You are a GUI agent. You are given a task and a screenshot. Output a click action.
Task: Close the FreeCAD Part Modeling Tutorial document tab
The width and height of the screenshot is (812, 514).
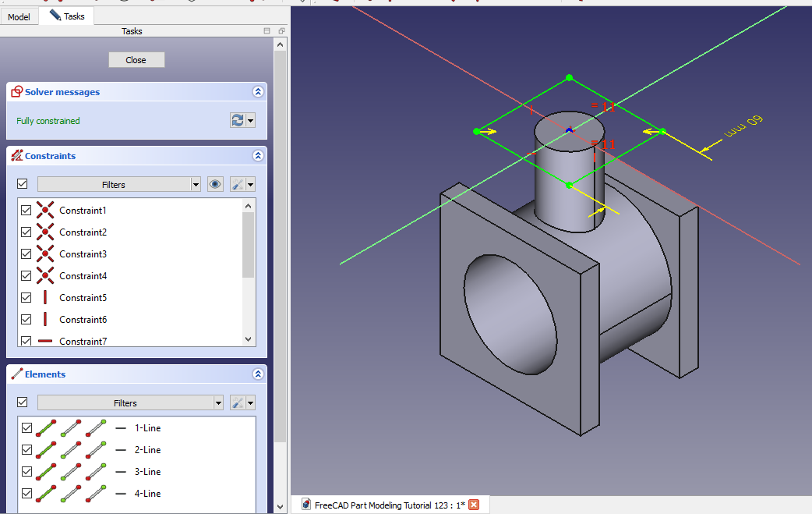pos(473,505)
